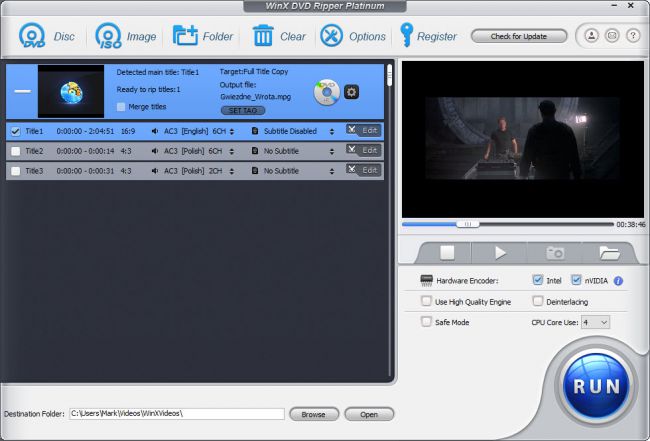Change Title1 audio track selector
The image size is (650, 441).
[x=232, y=131]
